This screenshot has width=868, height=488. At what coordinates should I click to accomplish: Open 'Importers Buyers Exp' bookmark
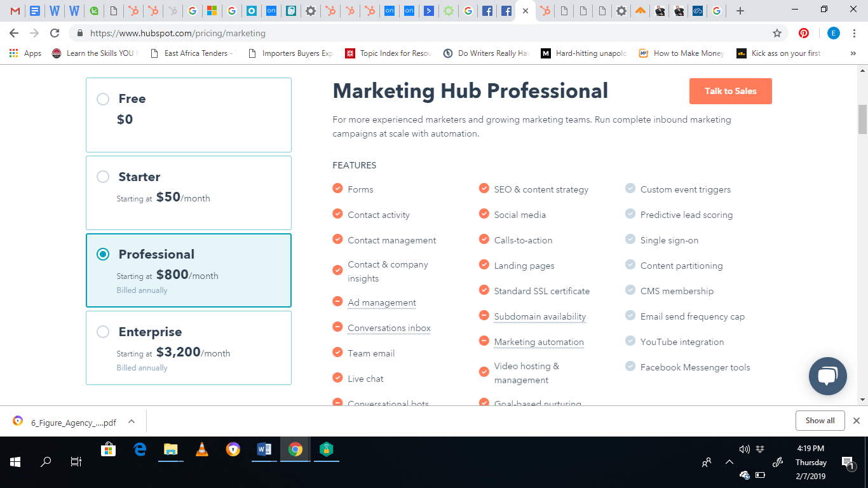291,53
